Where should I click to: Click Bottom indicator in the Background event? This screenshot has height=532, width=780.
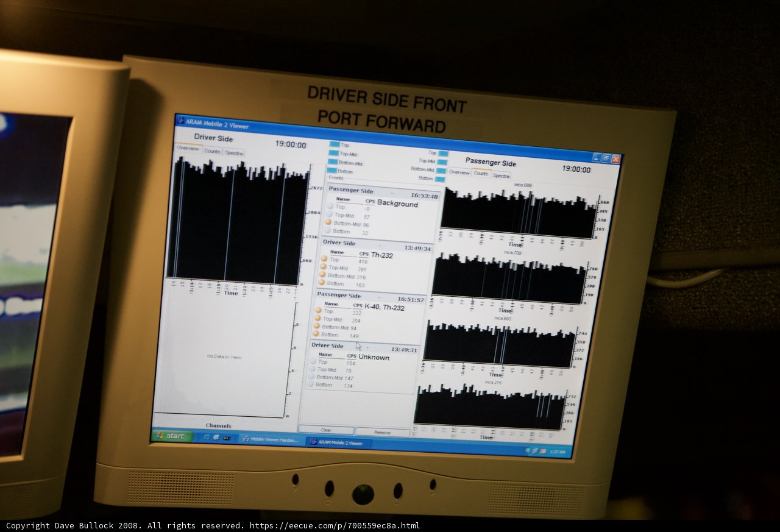coord(328,231)
